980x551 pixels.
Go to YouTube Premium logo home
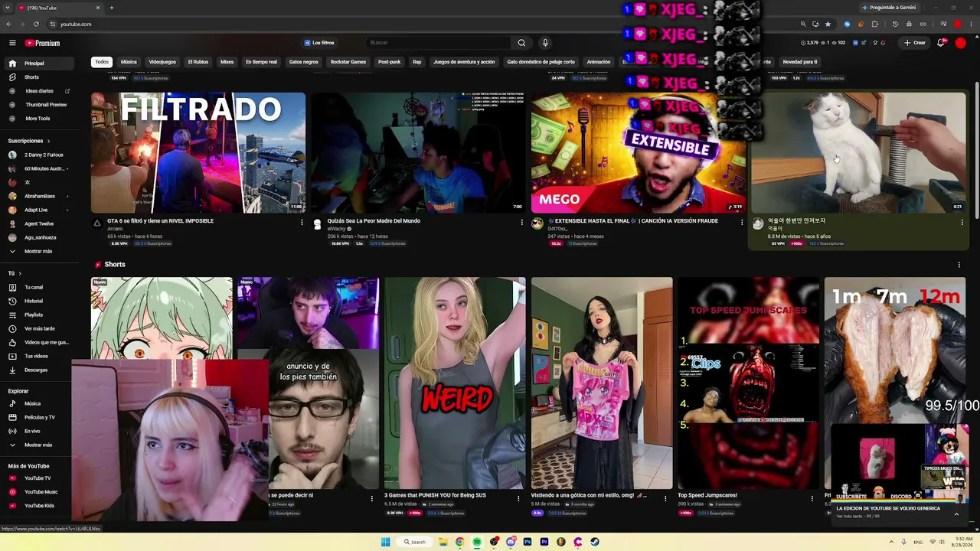click(x=42, y=43)
